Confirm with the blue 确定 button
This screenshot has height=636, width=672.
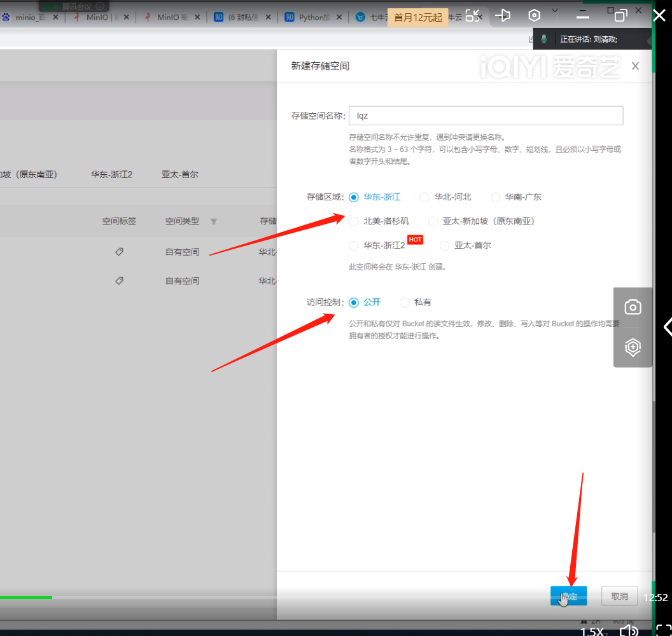click(568, 596)
